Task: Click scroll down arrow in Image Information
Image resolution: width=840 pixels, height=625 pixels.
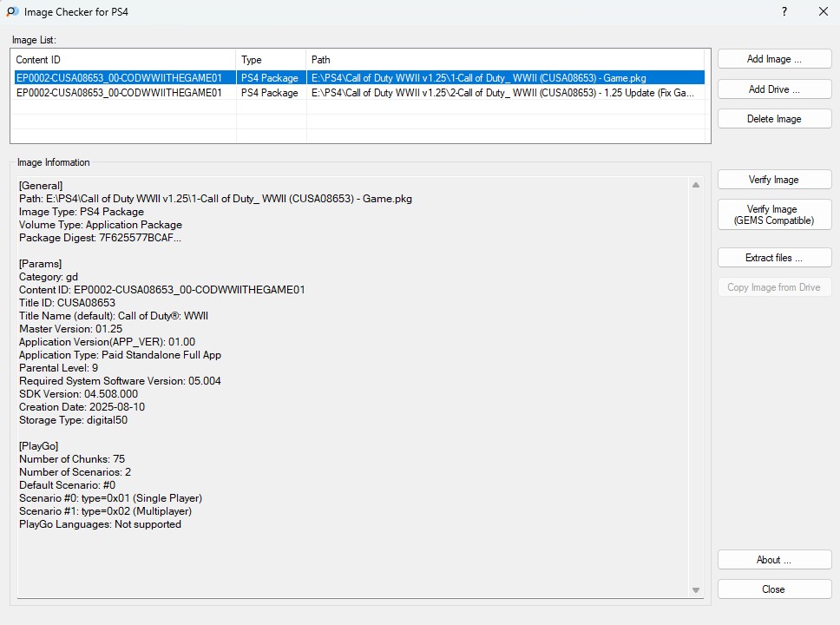Action: (x=696, y=590)
